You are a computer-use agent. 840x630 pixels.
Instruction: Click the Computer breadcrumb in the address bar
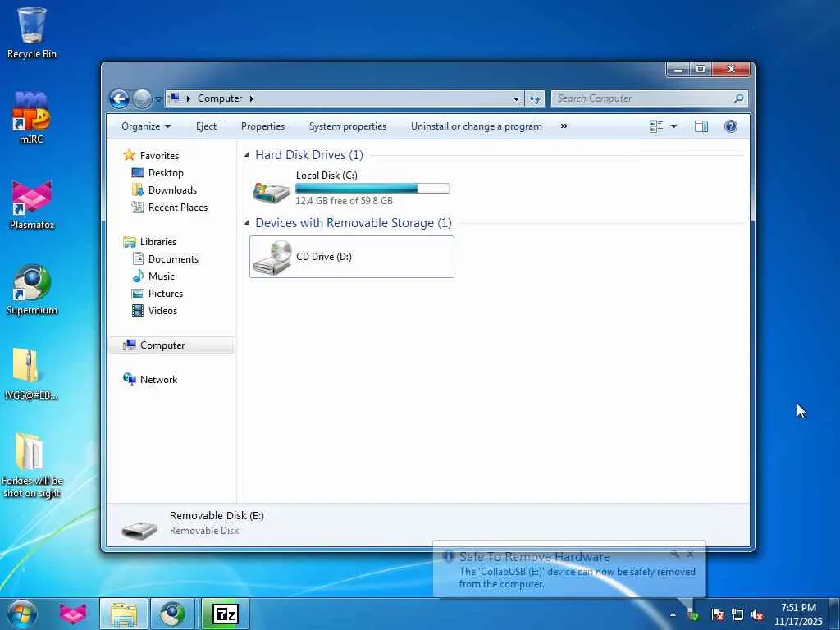[x=220, y=98]
